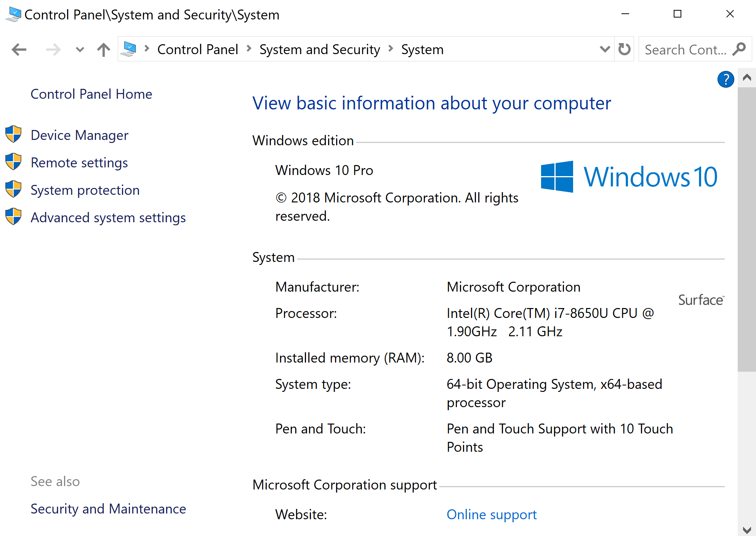756x536 pixels.
Task: Expand chevron after Control Panel breadcrumb
Action: 249,49
